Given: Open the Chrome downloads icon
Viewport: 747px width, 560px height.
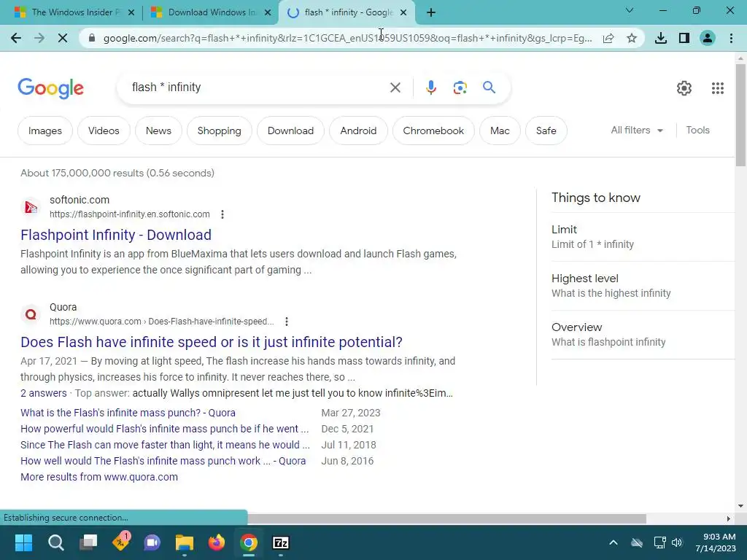Looking at the screenshot, I should (x=661, y=38).
